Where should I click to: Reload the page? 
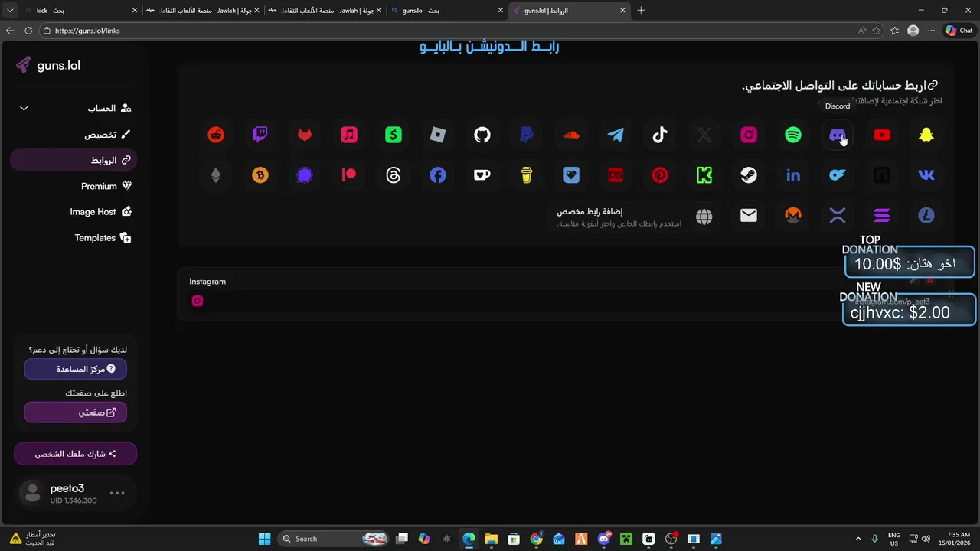(28, 31)
